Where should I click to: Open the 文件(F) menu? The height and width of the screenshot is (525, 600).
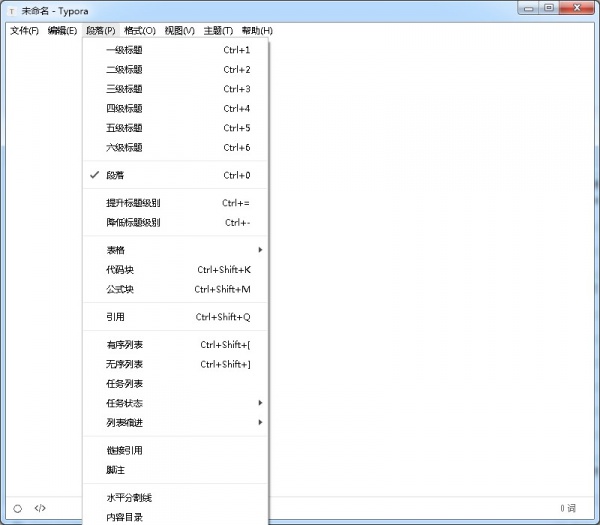[25, 31]
